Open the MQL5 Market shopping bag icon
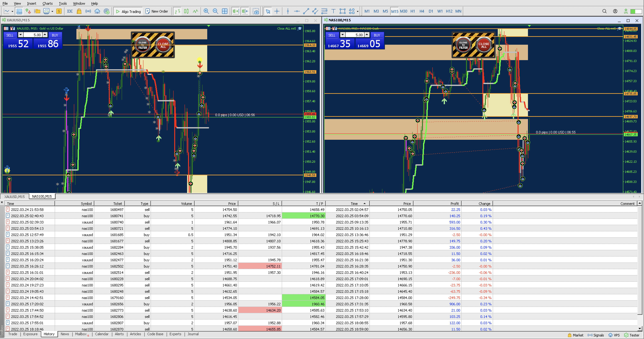Screen dimensions: 644x339 coord(79,11)
